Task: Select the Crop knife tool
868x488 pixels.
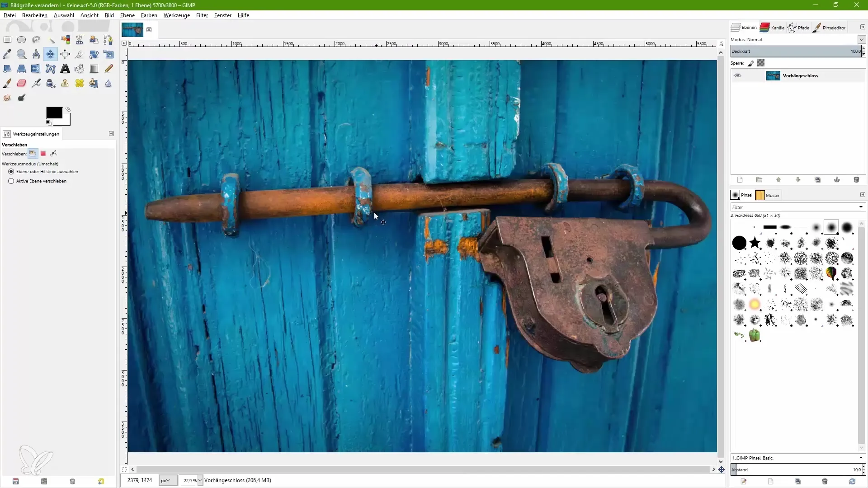Action: pos(80,54)
